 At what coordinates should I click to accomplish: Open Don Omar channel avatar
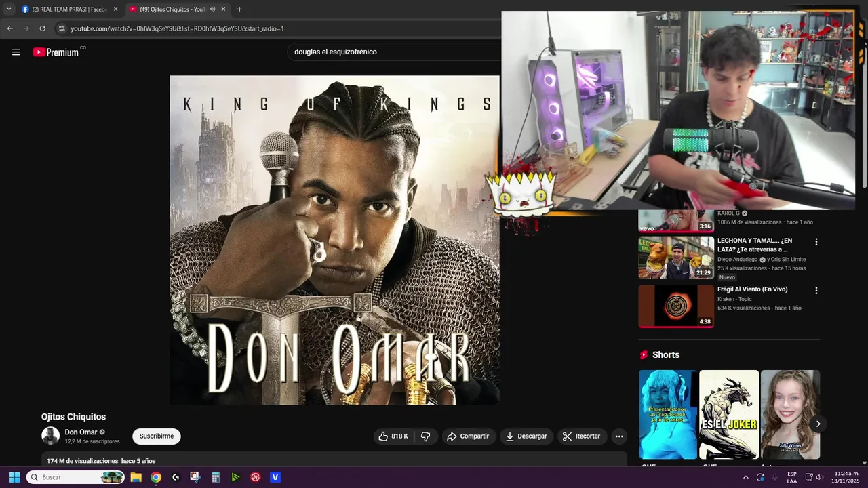50,436
